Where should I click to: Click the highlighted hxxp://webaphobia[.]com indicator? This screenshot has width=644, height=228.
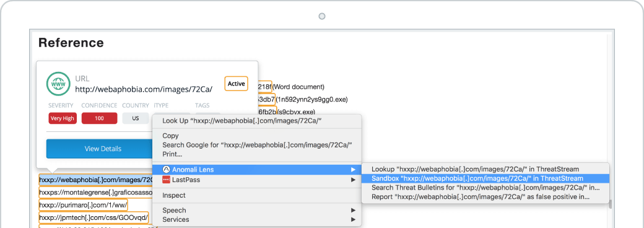(x=96, y=180)
